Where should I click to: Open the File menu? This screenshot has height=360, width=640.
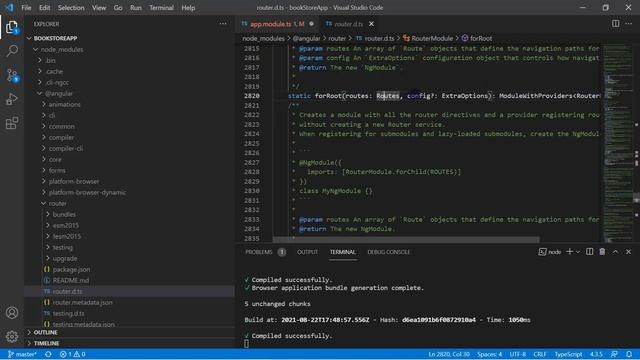tap(26, 8)
